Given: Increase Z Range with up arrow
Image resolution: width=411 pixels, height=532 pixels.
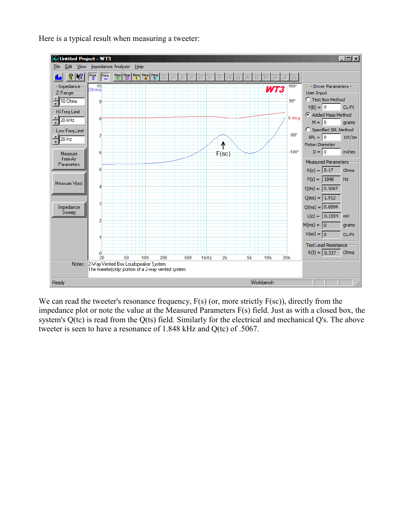Looking at the screenshot, I should 56,99.
